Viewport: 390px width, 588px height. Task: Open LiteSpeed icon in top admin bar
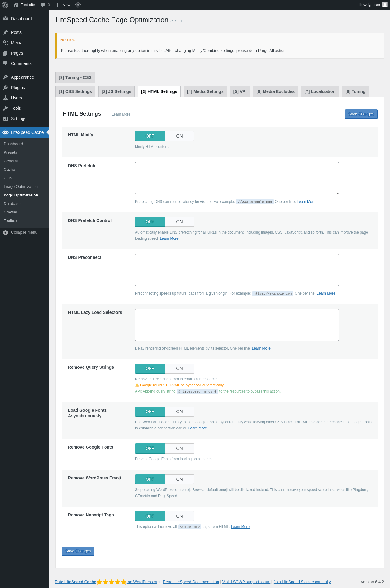point(78,5)
